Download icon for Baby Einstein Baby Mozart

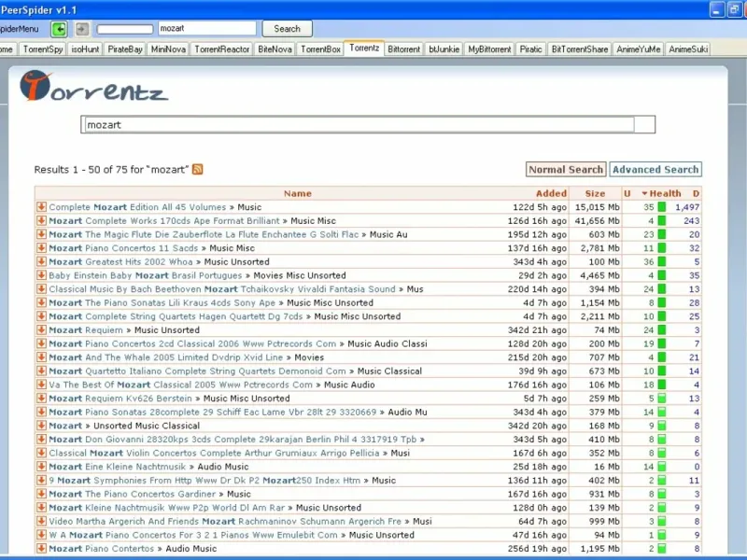(x=41, y=275)
